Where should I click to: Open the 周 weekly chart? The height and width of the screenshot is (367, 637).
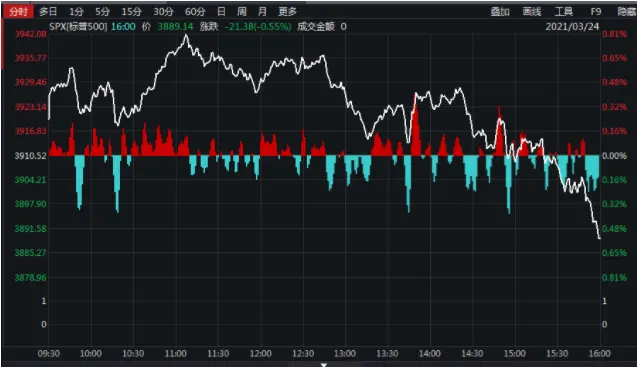[x=242, y=12]
